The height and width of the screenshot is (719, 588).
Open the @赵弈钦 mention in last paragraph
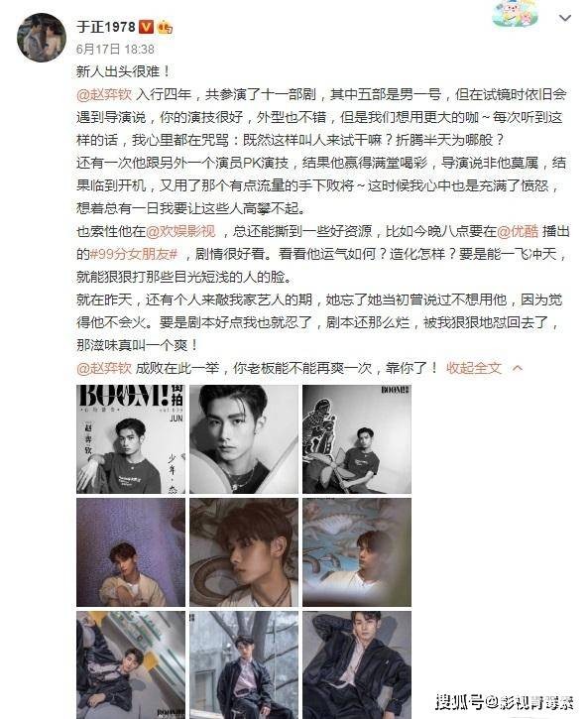point(104,368)
